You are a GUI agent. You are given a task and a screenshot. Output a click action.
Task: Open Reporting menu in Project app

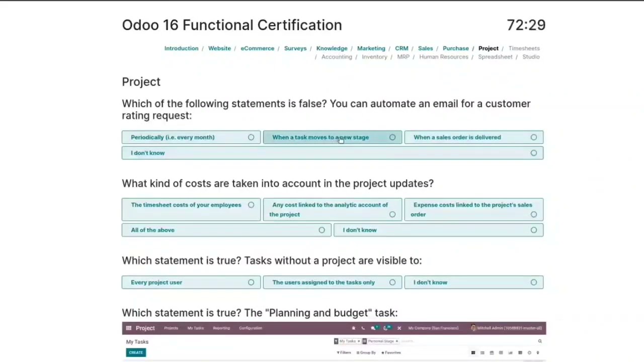221,328
